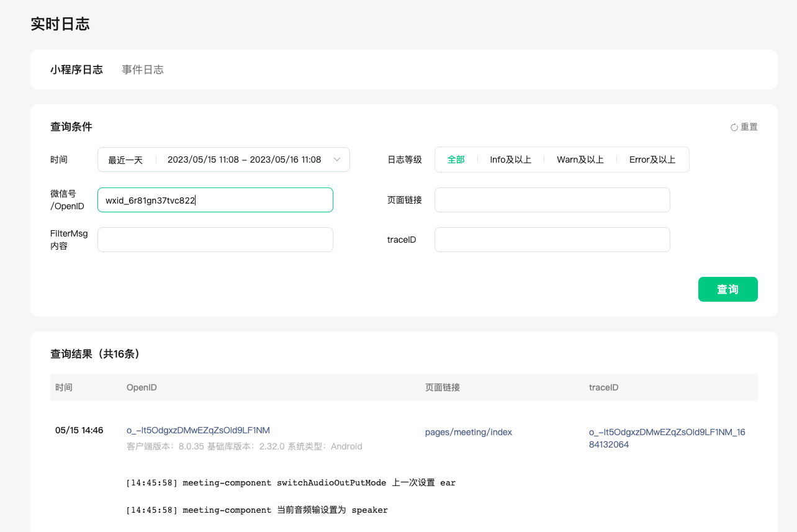Switch to the 事件日志 tab

(x=143, y=70)
